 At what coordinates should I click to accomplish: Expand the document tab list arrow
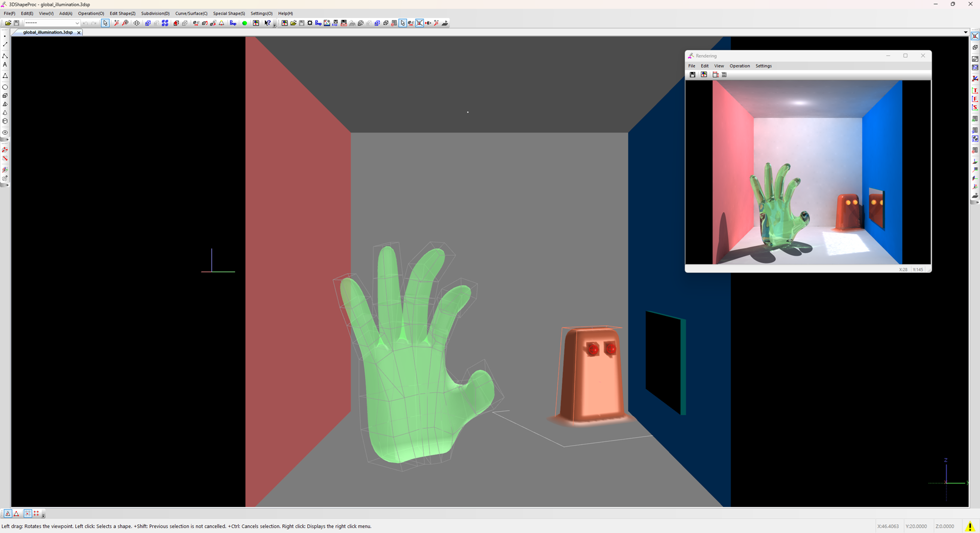(x=965, y=32)
